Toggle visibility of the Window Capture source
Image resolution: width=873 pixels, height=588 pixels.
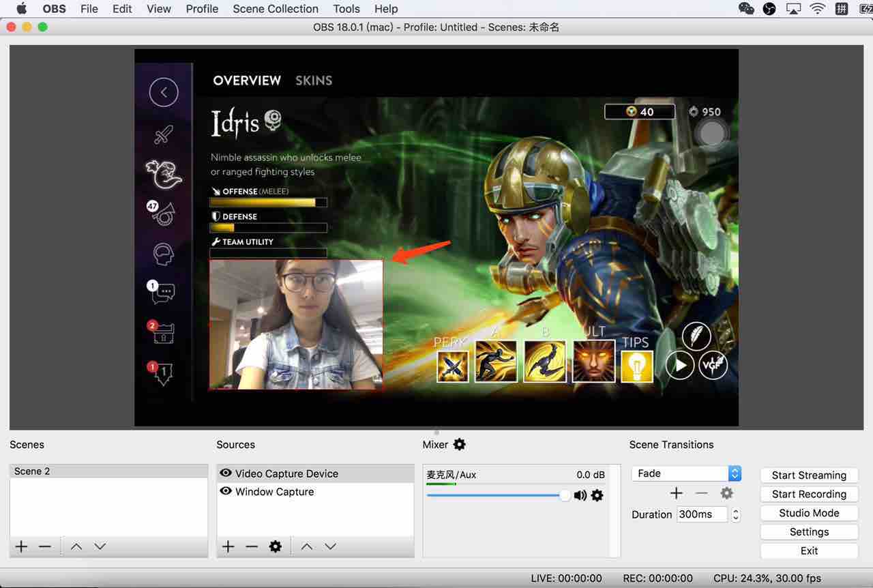[x=226, y=491]
